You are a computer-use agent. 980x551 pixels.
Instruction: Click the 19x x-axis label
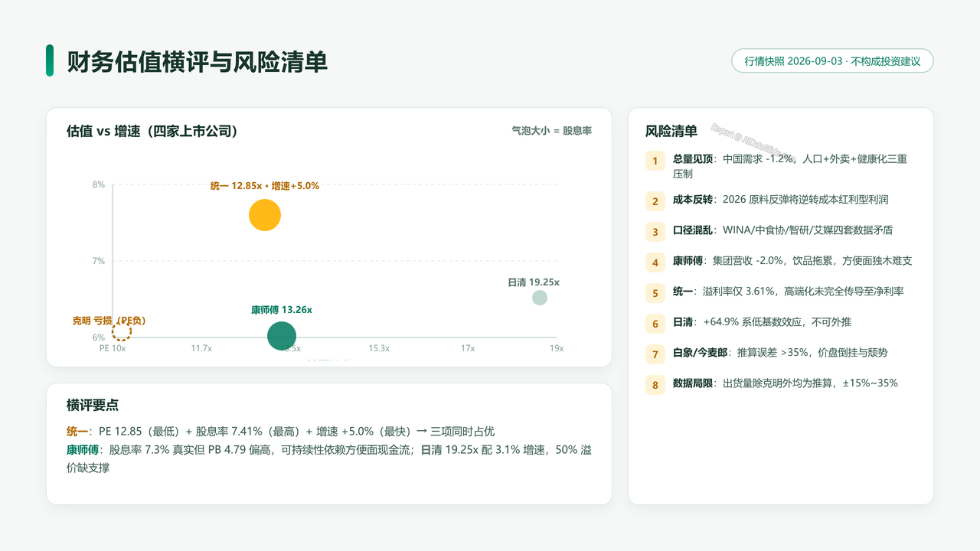coord(557,348)
